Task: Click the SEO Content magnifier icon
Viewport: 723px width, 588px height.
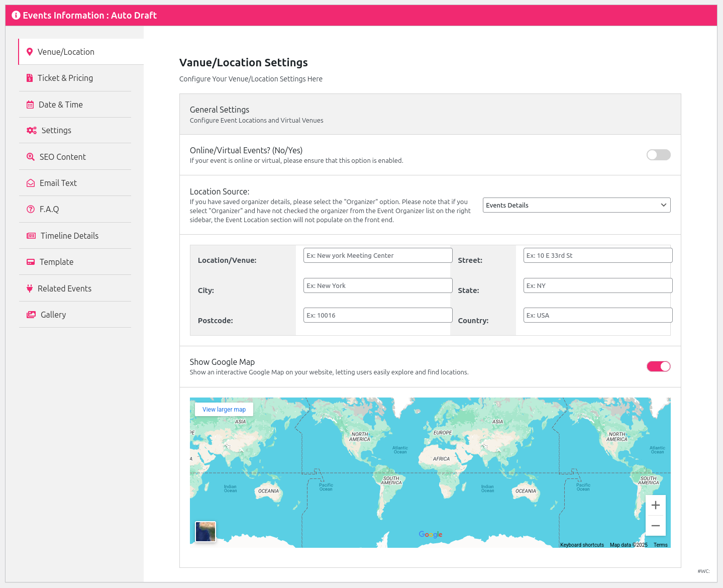Action: coord(31,157)
